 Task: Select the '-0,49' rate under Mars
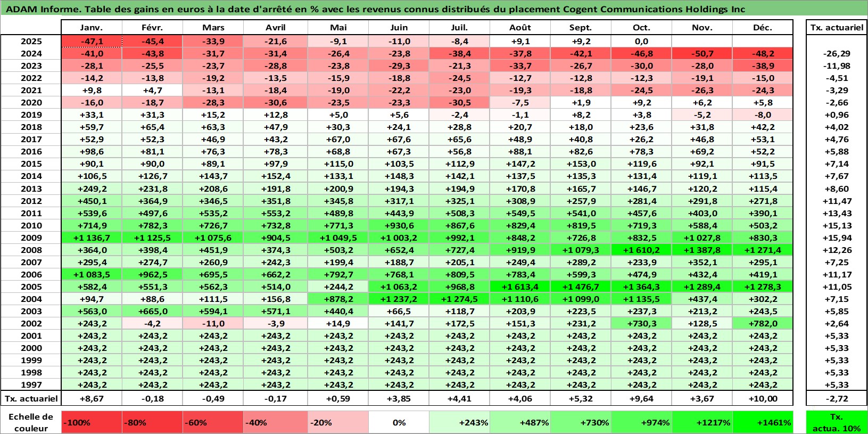click(x=213, y=398)
